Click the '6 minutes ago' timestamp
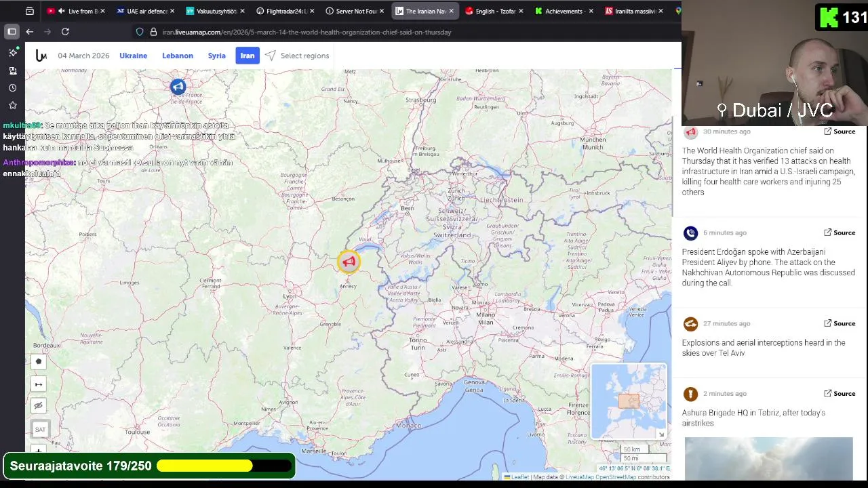This screenshot has width=868, height=488. pos(725,232)
